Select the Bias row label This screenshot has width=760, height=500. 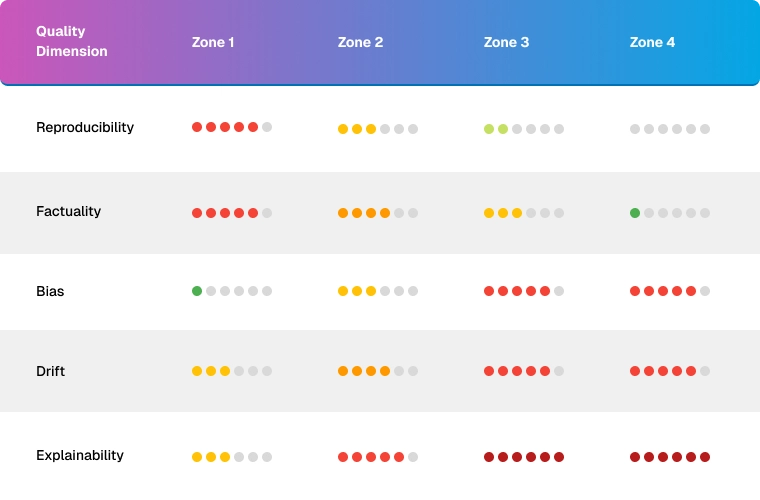pyautogui.click(x=51, y=291)
